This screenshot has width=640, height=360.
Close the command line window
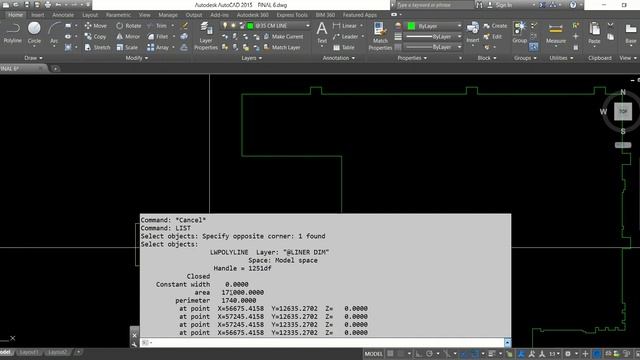tap(134, 335)
